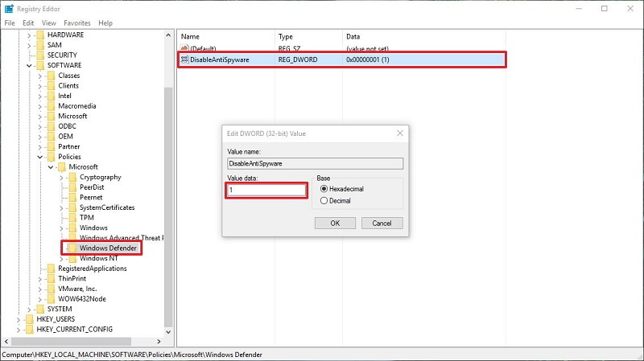Select the SAM folder icon
The width and height of the screenshot is (644, 361).
pyautogui.click(x=40, y=45)
